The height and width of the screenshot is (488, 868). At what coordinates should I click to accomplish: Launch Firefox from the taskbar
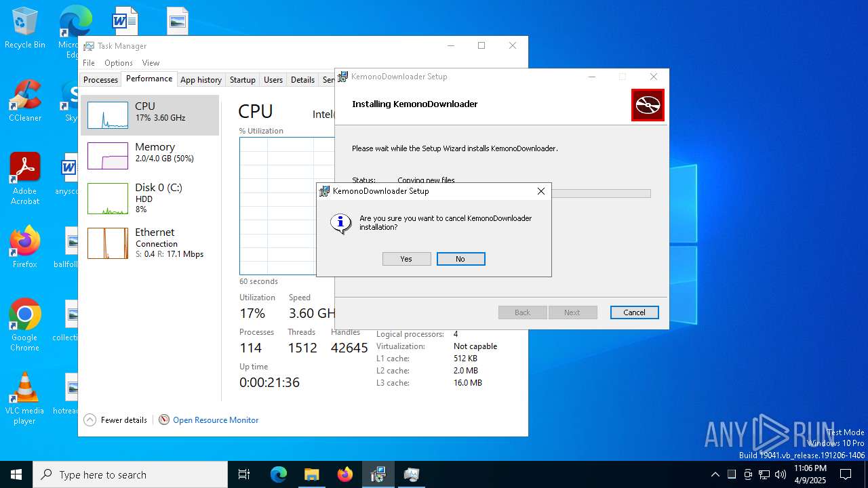[x=345, y=474]
